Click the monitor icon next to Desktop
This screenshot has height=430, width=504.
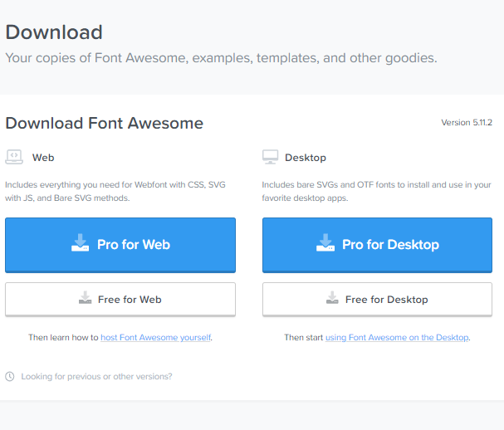270,157
